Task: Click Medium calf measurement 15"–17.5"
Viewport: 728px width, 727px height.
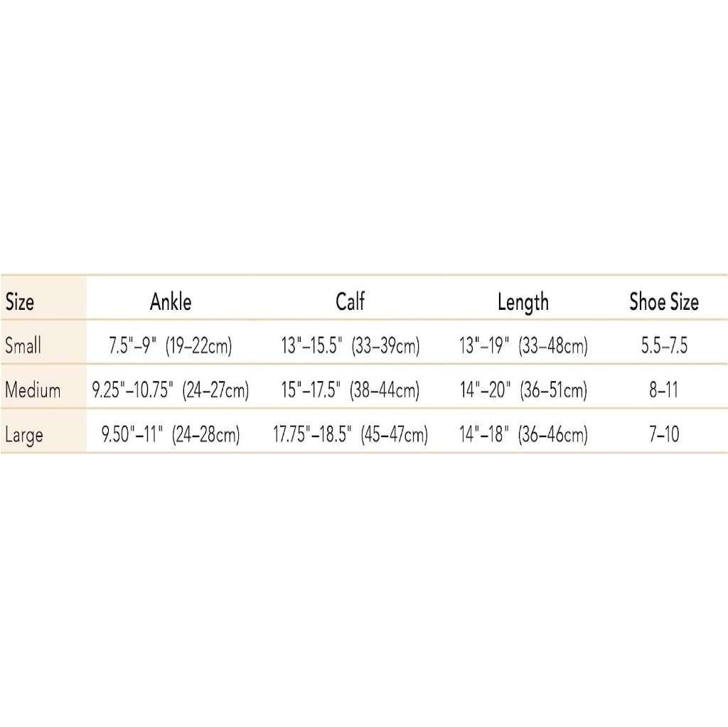Action: (350, 390)
